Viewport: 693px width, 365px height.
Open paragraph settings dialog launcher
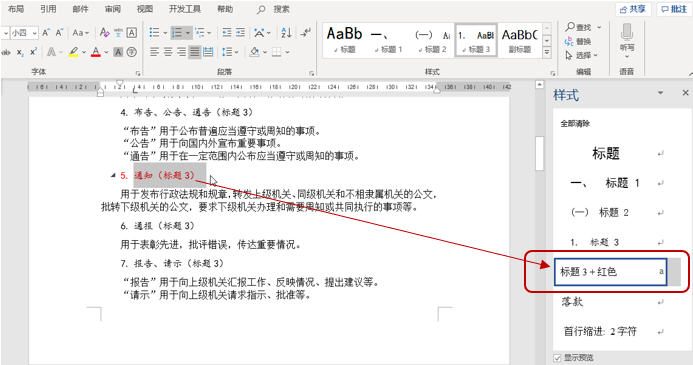coord(312,73)
